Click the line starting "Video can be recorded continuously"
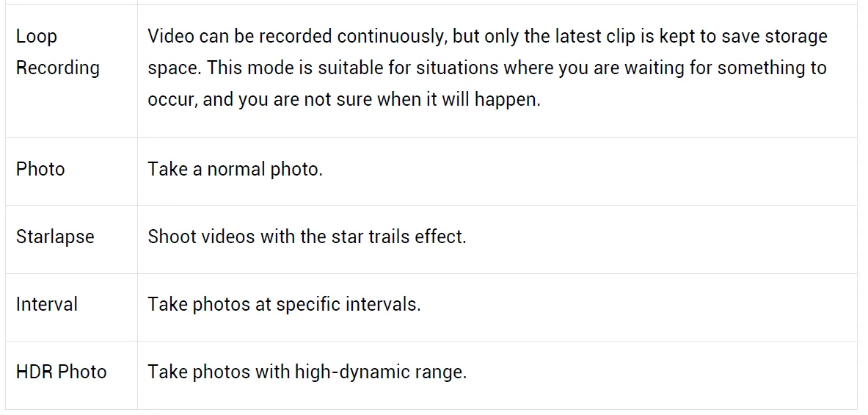Viewport: 868px width, 415px height. click(487, 36)
